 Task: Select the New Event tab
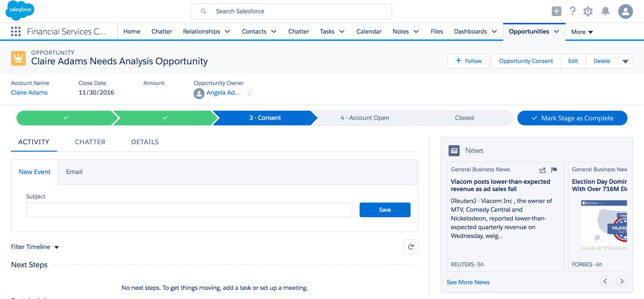(35, 172)
